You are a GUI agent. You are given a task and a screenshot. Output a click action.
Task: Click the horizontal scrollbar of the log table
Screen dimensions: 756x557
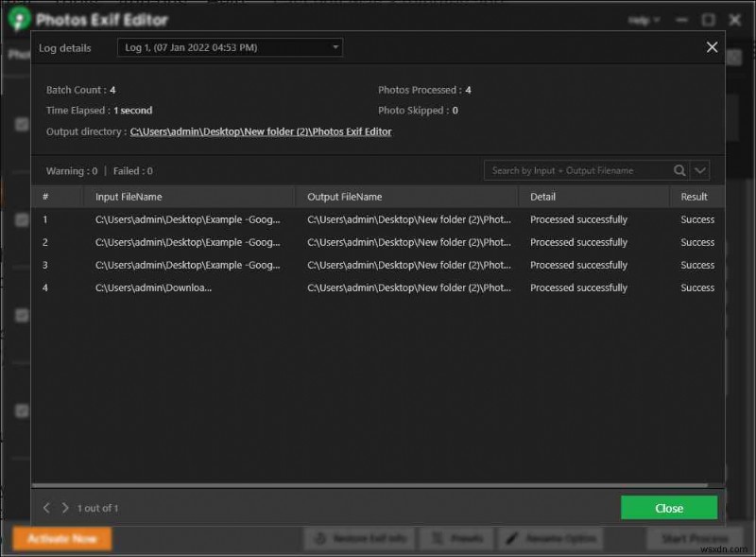369,485
